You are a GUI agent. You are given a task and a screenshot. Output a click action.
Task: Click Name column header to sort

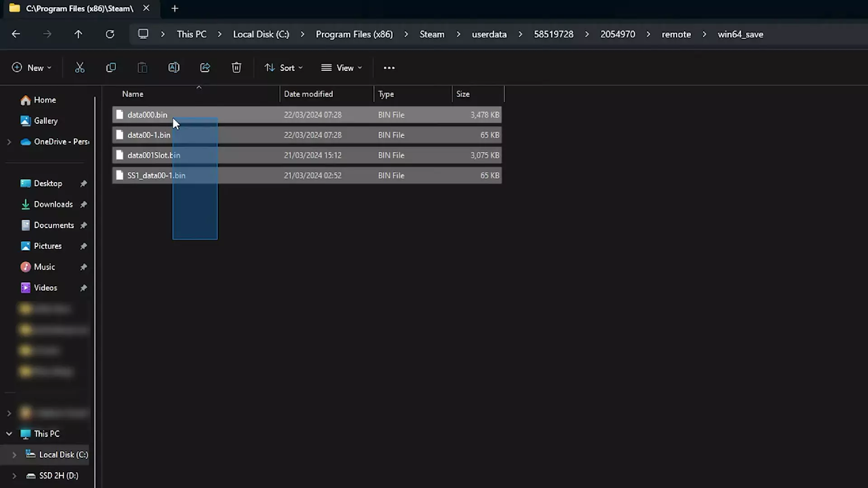coord(132,94)
